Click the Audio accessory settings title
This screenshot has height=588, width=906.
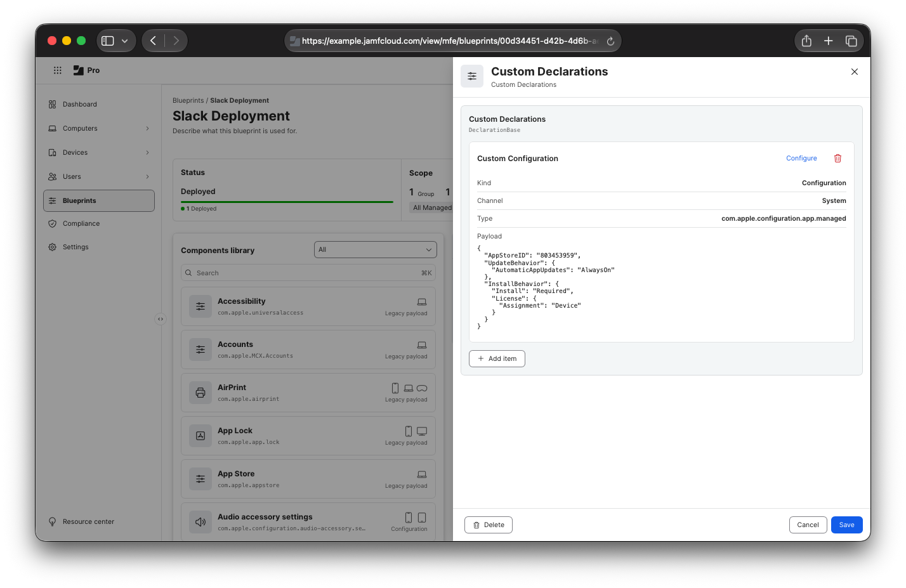265,517
